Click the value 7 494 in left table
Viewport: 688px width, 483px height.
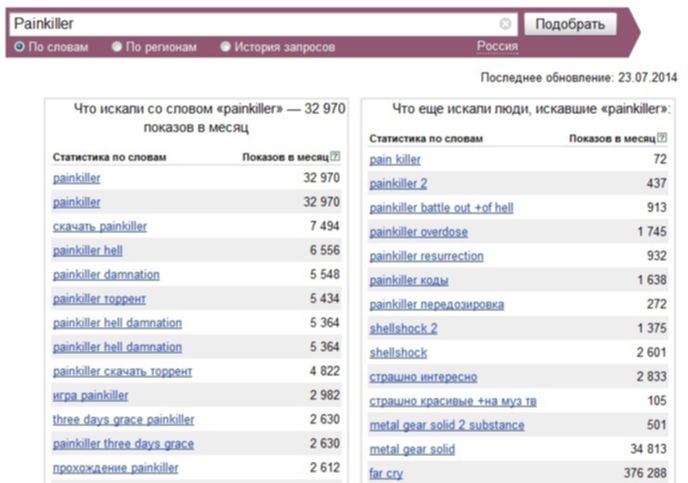tap(325, 226)
